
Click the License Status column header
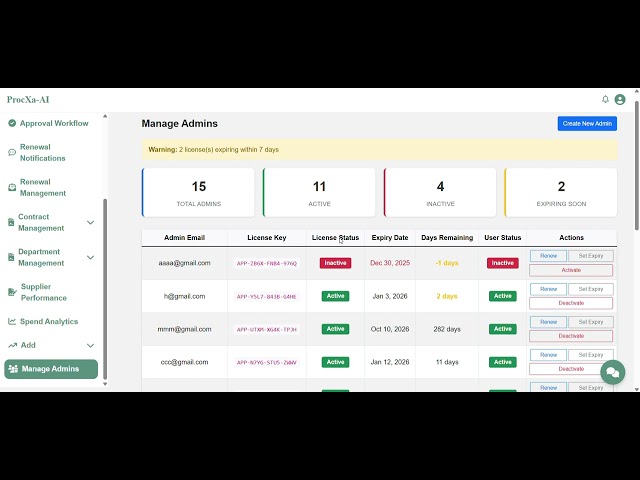335,238
